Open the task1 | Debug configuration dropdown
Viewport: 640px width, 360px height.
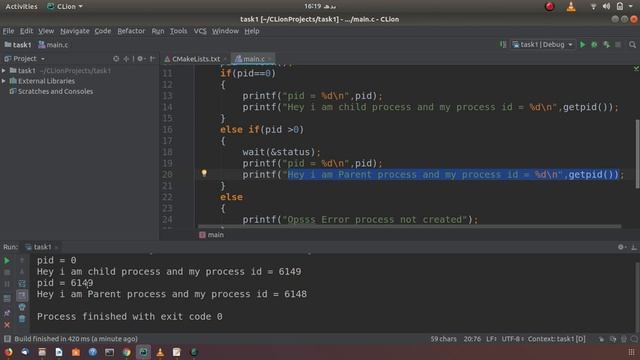(x=542, y=44)
